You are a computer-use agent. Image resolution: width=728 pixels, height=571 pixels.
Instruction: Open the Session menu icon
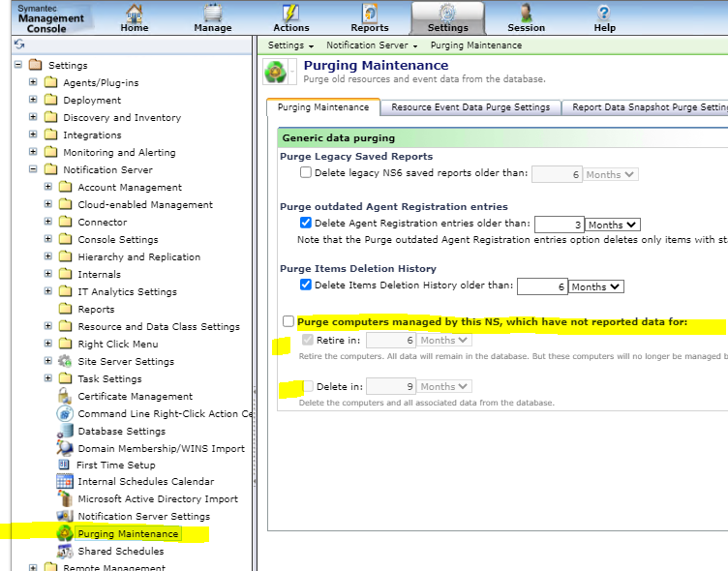526,13
